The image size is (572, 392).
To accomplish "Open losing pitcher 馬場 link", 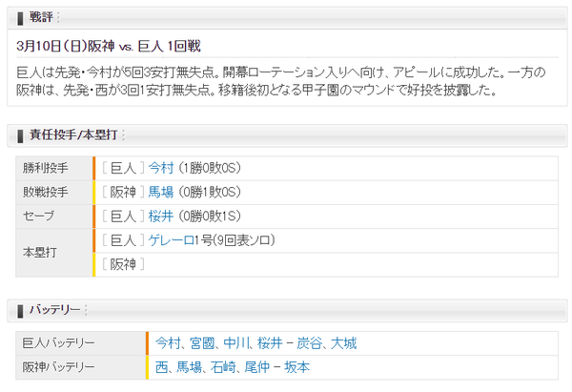I will (x=161, y=192).
